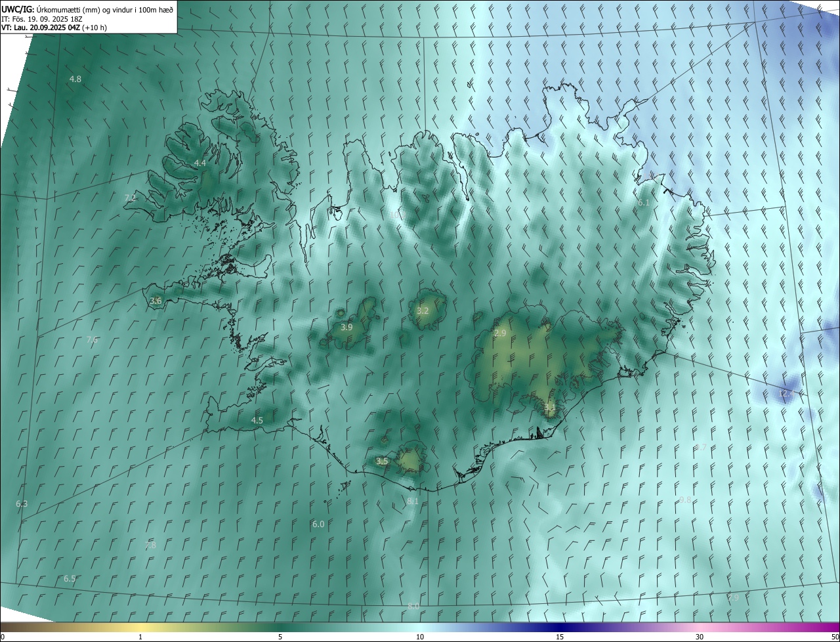Viewport: 840px width, 642px height.
Task: Click the 1 tick on the color scale
Action: tap(140, 637)
